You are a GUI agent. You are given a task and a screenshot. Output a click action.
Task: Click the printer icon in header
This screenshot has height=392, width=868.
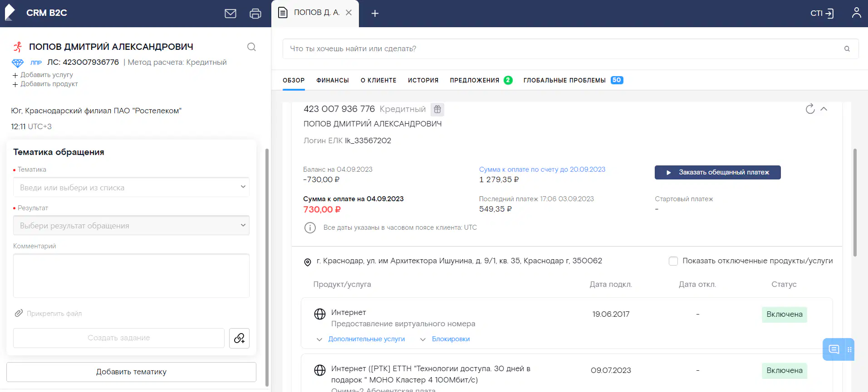255,14
